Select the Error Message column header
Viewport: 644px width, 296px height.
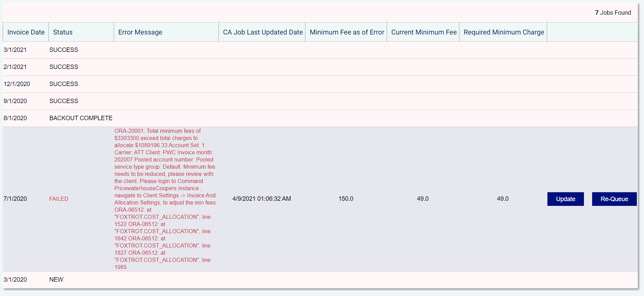(x=140, y=32)
